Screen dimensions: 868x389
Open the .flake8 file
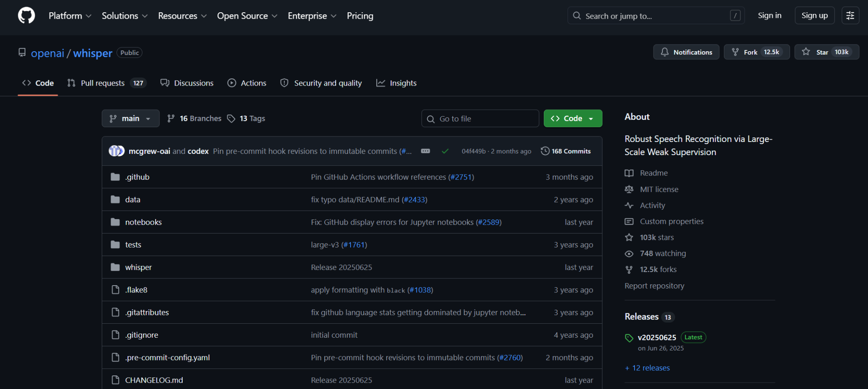[136, 290]
